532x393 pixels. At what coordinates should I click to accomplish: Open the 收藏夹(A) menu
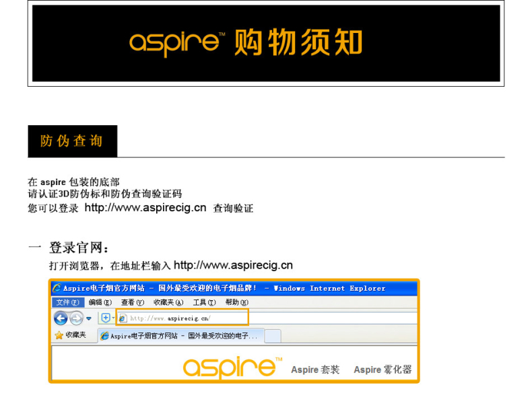point(168,302)
